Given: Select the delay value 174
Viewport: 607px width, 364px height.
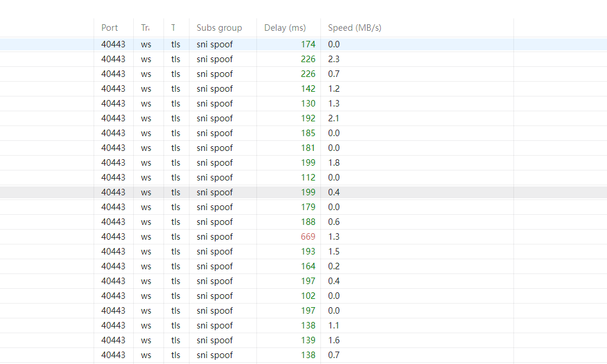Looking at the screenshot, I should click(x=308, y=44).
